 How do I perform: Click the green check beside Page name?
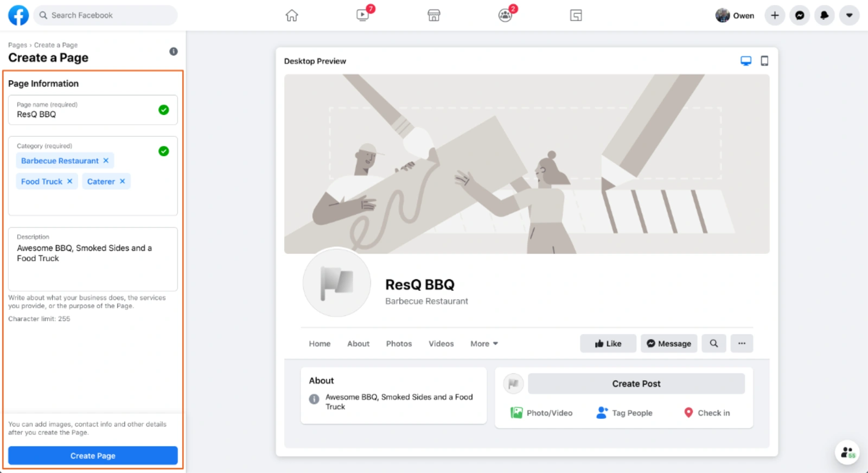tap(163, 110)
